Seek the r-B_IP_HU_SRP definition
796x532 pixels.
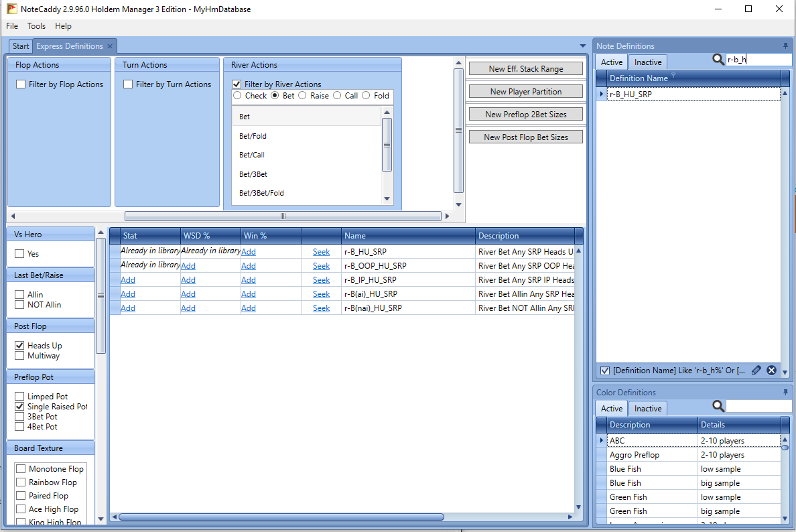pos(322,279)
